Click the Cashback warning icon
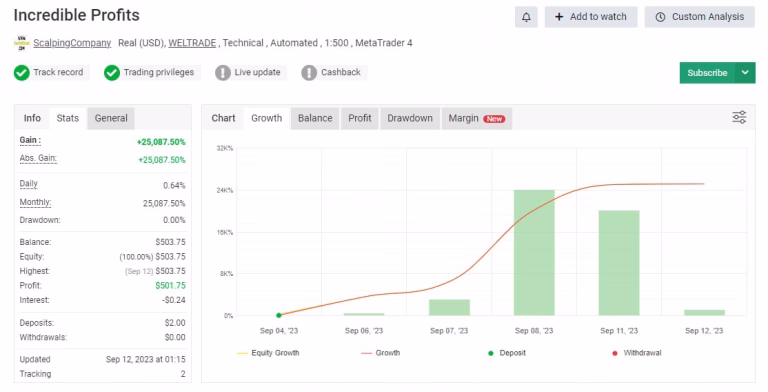 coord(309,73)
